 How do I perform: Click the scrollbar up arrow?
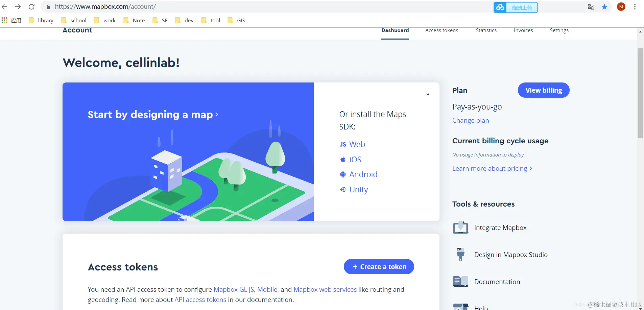tap(640, 31)
